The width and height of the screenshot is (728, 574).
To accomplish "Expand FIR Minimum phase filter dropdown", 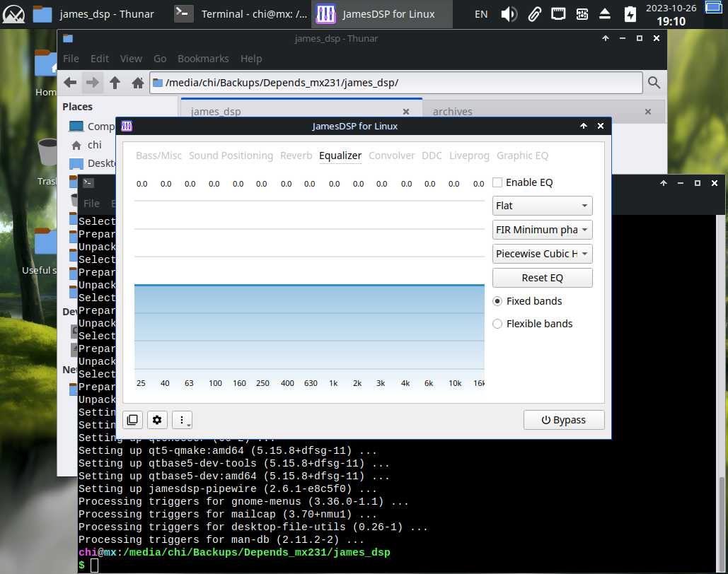I will coord(542,230).
